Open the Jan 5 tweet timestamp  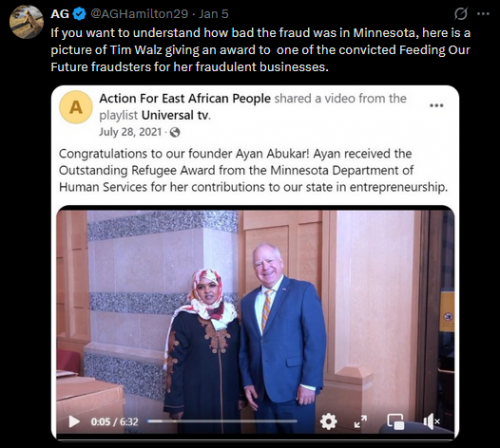tap(213, 14)
